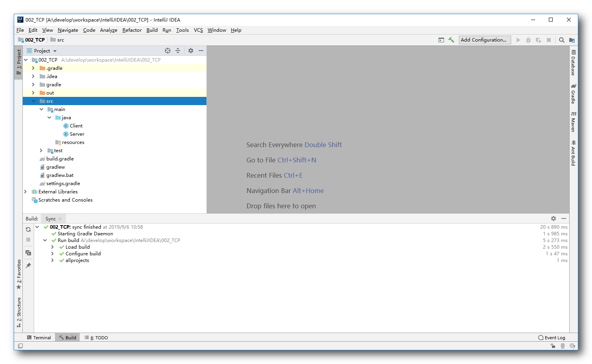Select settings.gradle in project tree
Screen dimensions: 592x364
point(60,184)
